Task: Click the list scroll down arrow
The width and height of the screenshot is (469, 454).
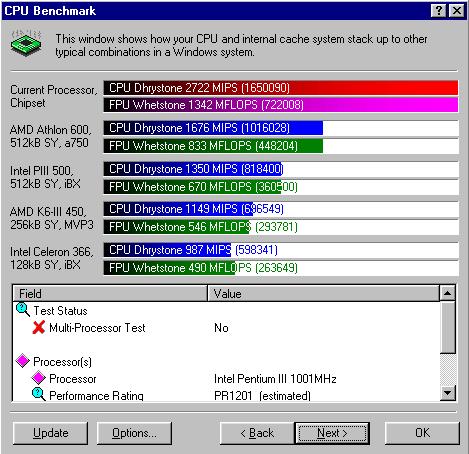Action: click(x=448, y=393)
